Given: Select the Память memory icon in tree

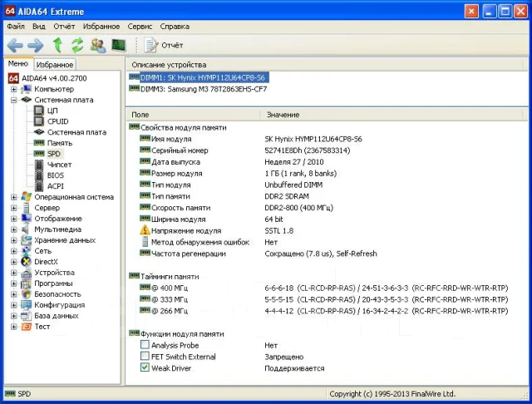Looking at the screenshot, I should point(39,143).
